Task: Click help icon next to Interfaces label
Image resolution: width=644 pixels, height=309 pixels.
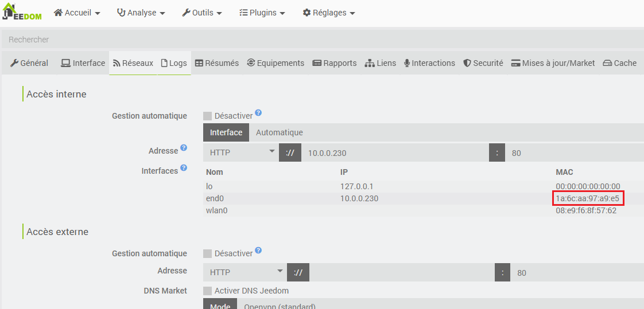Action: [184, 167]
